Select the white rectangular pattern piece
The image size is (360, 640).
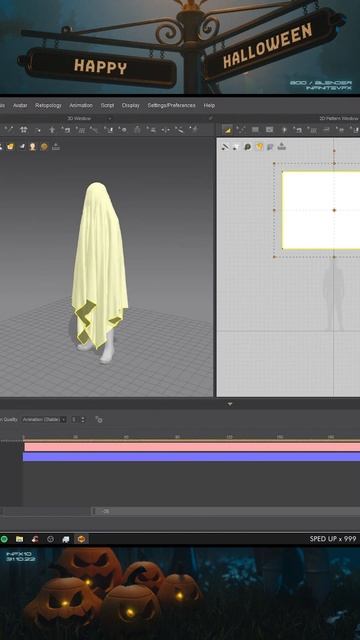coord(321,210)
